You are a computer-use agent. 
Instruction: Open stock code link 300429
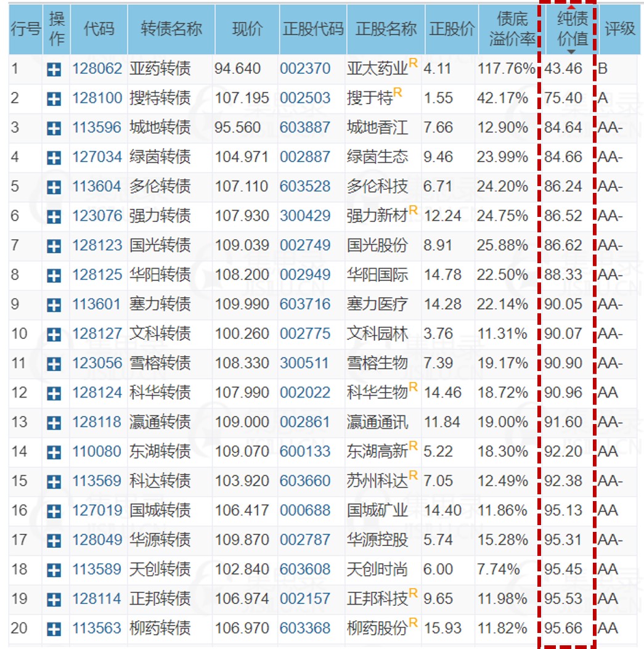(x=305, y=216)
